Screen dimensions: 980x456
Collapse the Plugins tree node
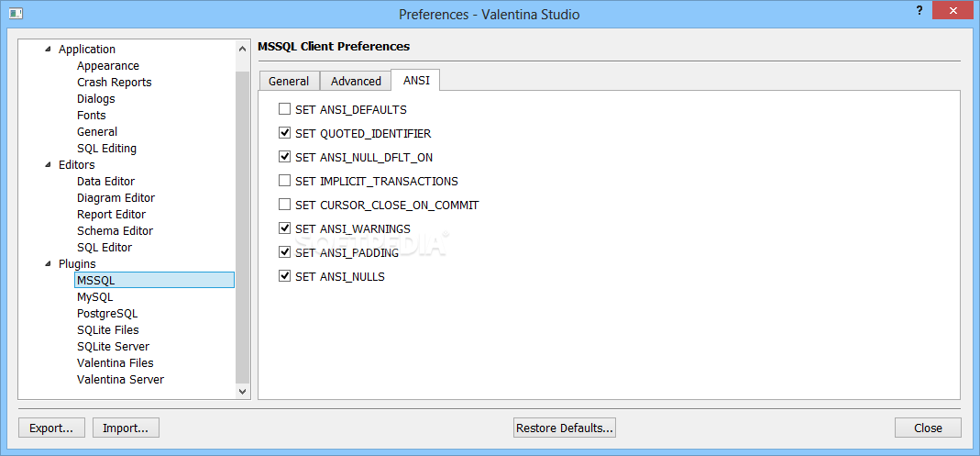(49, 264)
